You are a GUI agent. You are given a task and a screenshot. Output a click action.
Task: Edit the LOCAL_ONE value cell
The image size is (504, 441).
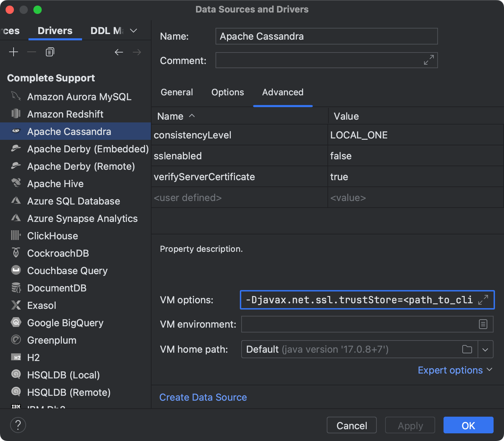(415, 135)
